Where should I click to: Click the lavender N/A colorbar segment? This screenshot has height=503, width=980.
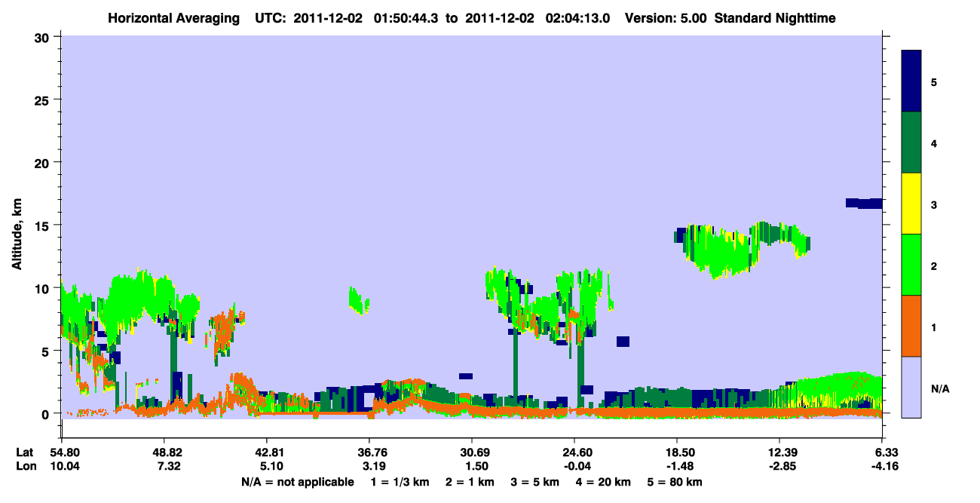(x=911, y=386)
